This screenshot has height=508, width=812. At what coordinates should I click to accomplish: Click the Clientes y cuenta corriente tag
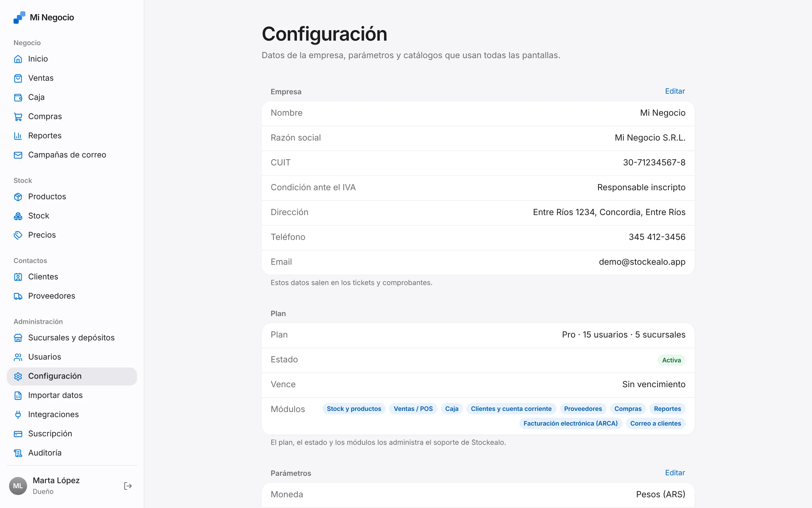(511, 409)
